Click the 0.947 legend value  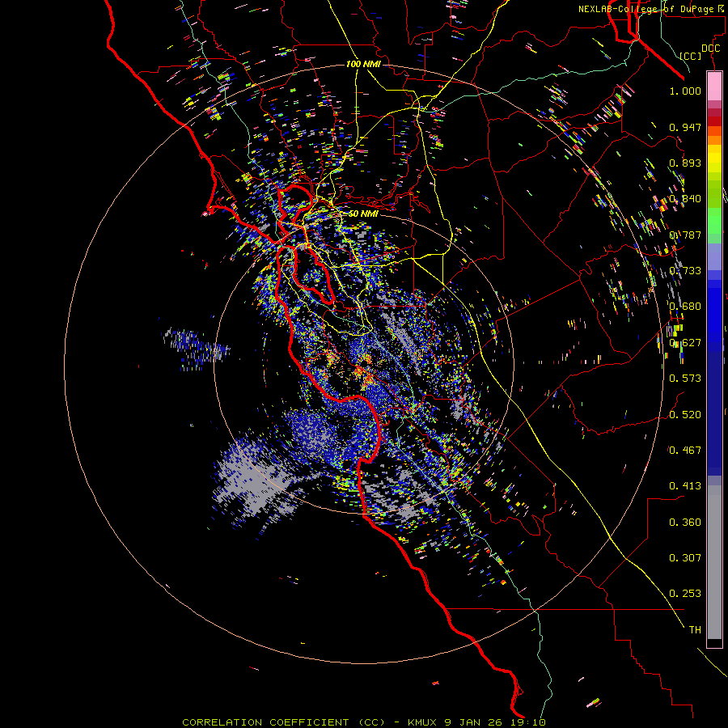tap(685, 127)
